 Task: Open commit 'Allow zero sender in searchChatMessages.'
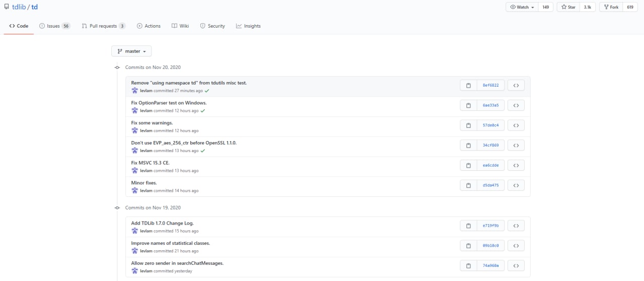coord(177,263)
